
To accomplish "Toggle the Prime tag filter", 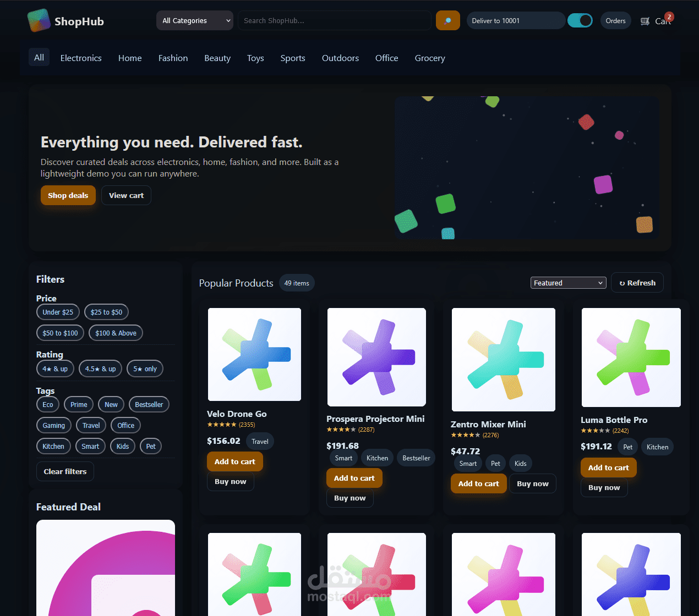I will click(x=79, y=404).
